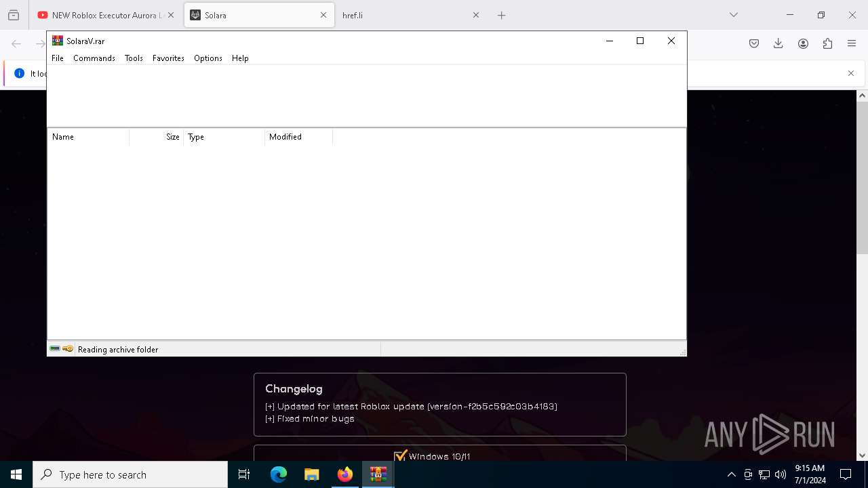Open the volume control in tray
Image resolution: width=868 pixels, height=488 pixels.
pyautogui.click(x=781, y=474)
